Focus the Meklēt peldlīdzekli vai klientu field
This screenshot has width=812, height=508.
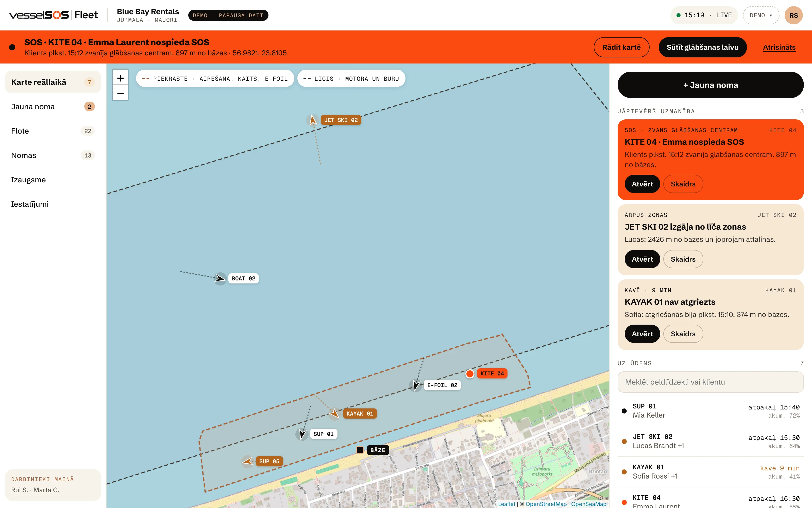[x=710, y=382]
